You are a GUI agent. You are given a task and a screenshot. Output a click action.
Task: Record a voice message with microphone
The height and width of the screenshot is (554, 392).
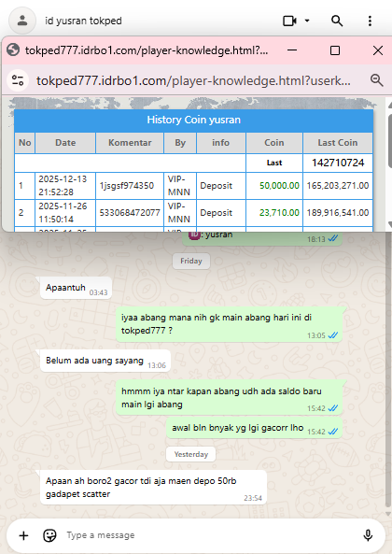tap(368, 535)
